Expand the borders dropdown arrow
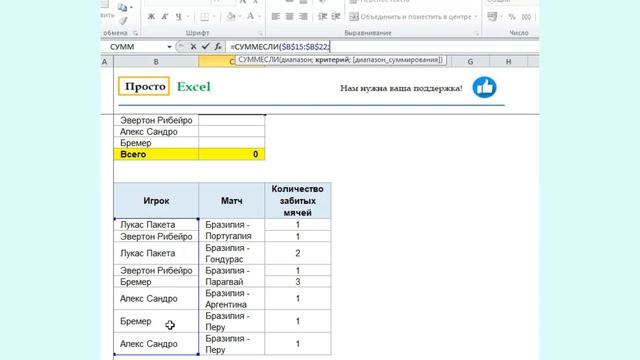Viewport: 640px width, 360px height. (x=214, y=17)
